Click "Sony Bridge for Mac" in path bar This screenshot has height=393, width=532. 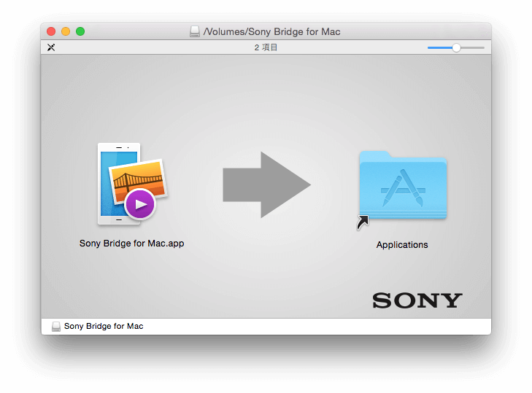point(104,326)
